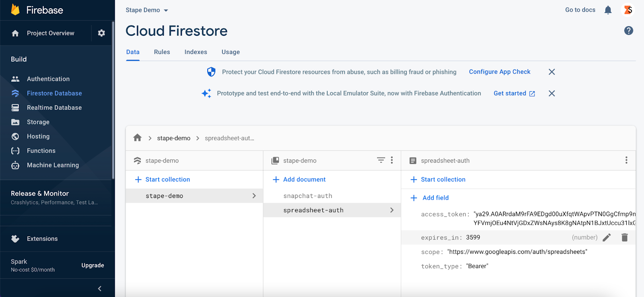Click the Hosting globe icon
Image resolution: width=644 pixels, height=297 pixels.
coord(15,136)
